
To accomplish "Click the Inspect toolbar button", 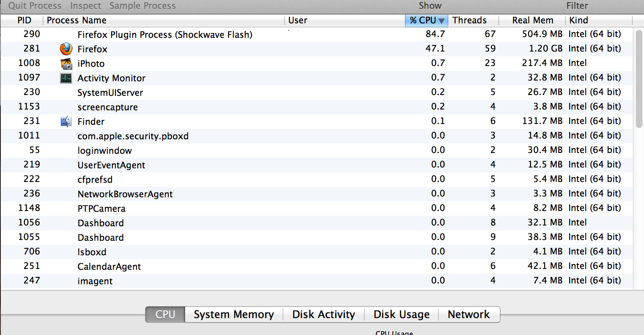I will [x=86, y=6].
